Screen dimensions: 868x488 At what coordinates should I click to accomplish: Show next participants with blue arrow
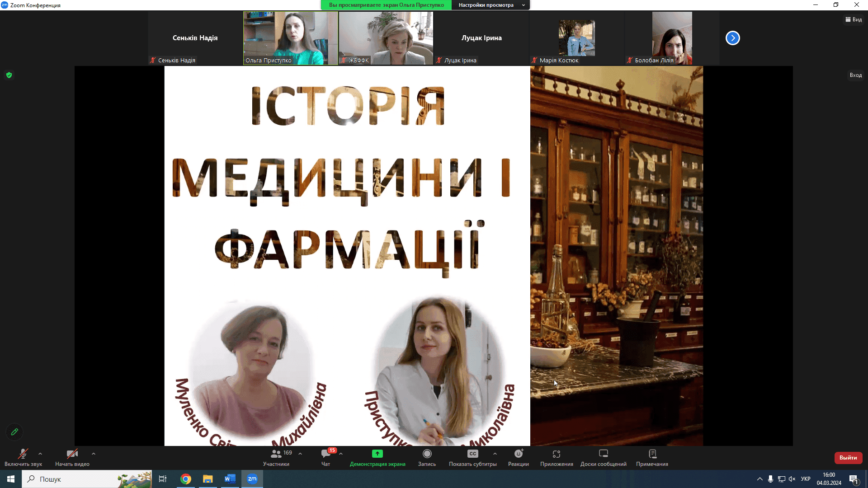732,38
